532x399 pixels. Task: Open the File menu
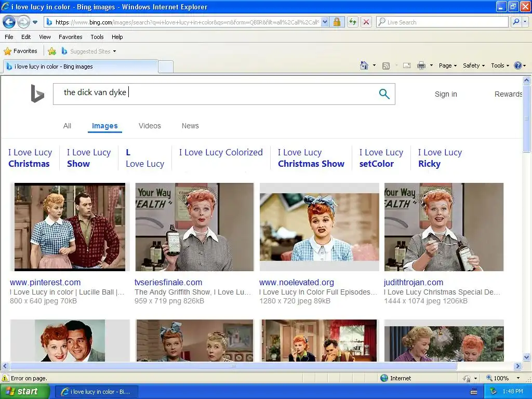tap(9, 37)
